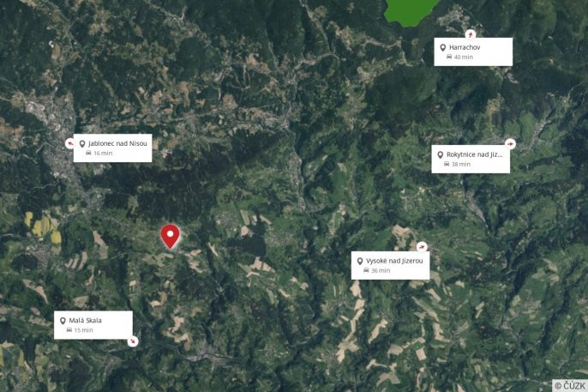
Task: Click the bright green highlighted map area
Action: coord(411,11)
